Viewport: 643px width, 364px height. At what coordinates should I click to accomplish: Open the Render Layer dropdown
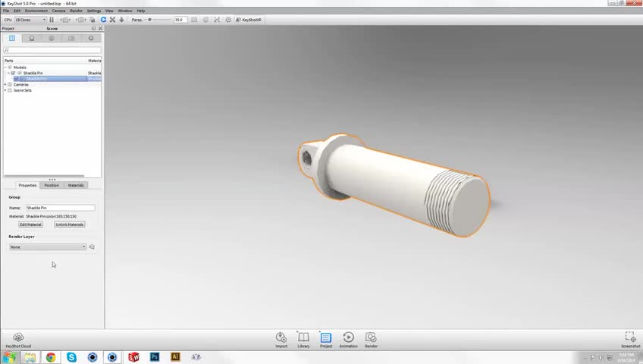tap(48, 246)
